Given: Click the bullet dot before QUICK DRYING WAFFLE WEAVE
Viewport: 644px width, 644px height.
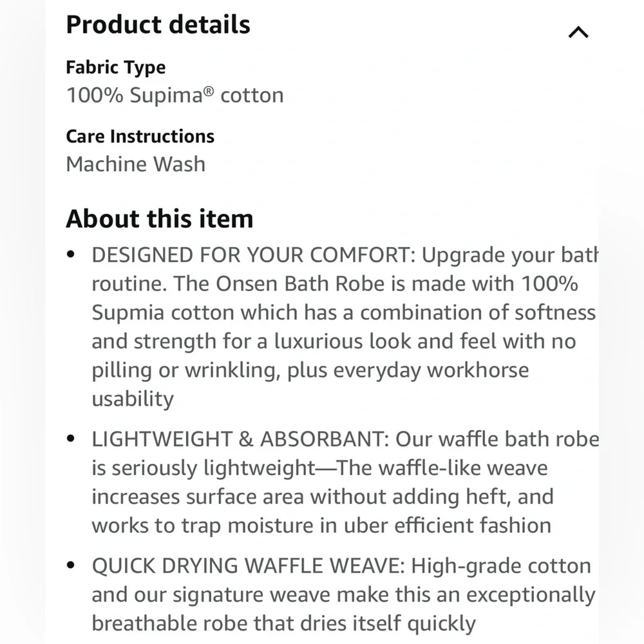Looking at the screenshot, I should click(x=71, y=566).
